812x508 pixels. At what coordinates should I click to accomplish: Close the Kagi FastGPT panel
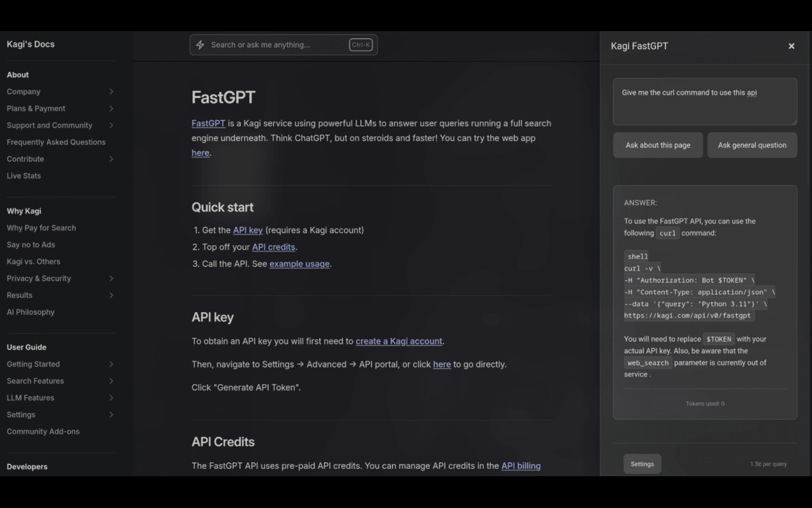click(791, 46)
